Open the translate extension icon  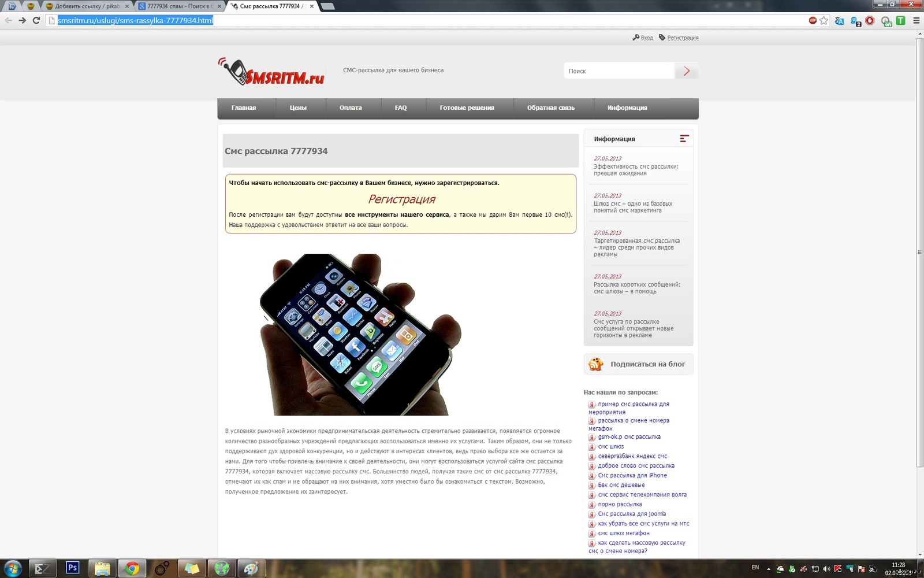click(839, 21)
